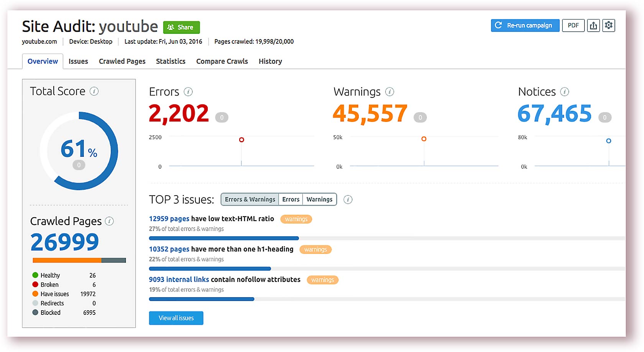The height and width of the screenshot is (352, 644).
Task: Click info icon next to Errors
Action: click(188, 92)
